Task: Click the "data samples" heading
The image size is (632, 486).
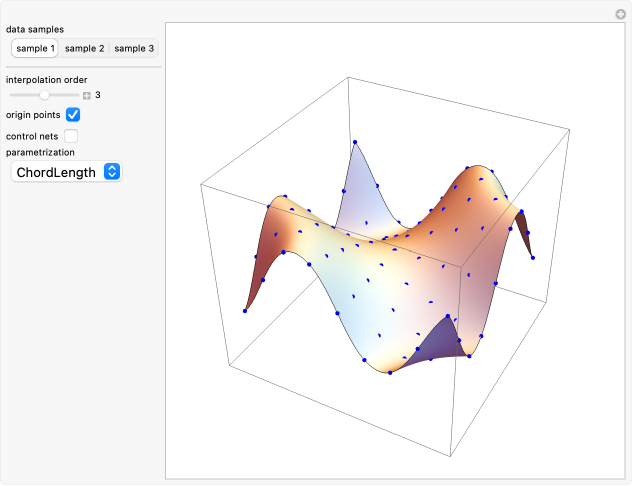Action: (34, 29)
